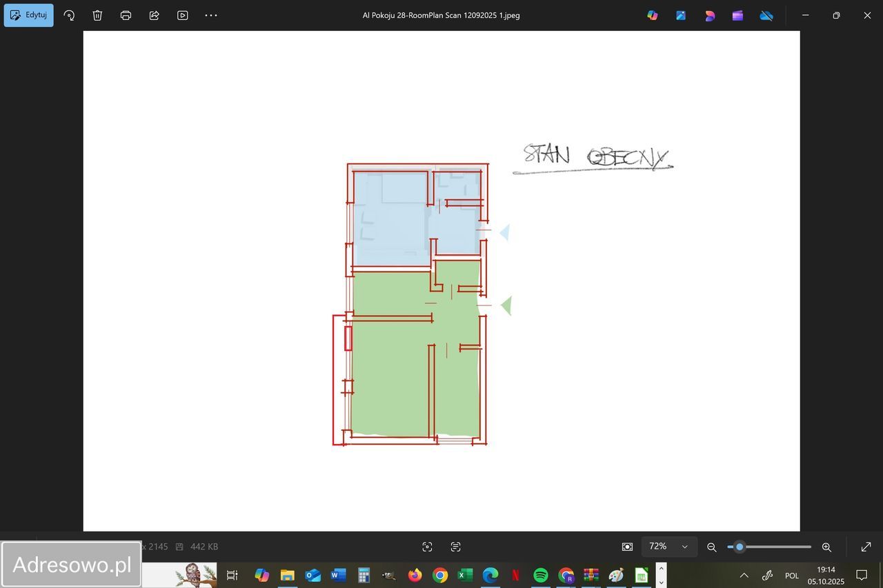The height and width of the screenshot is (588, 883).
Task: Zoom in with the plus magnifier
Action: (x=826, y=547)
